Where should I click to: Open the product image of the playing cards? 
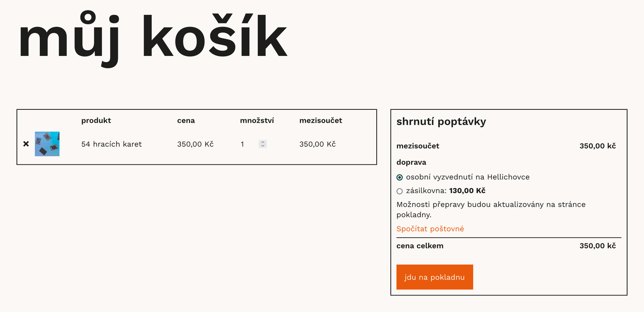[x=47, y=144]
